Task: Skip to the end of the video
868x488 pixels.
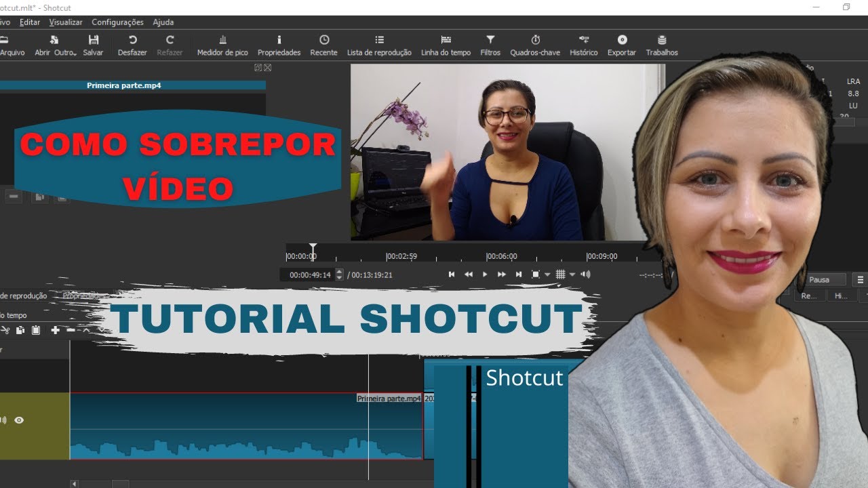Action: [x=519, y=274]
